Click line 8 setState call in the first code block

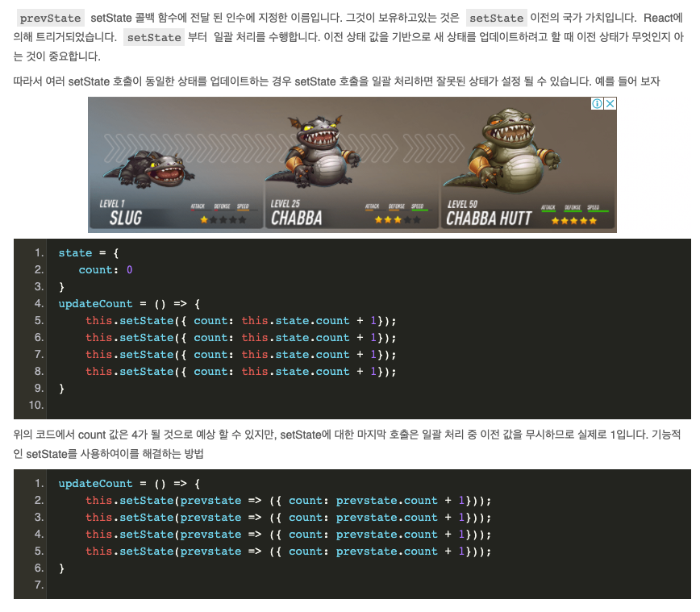pos(240,372)
